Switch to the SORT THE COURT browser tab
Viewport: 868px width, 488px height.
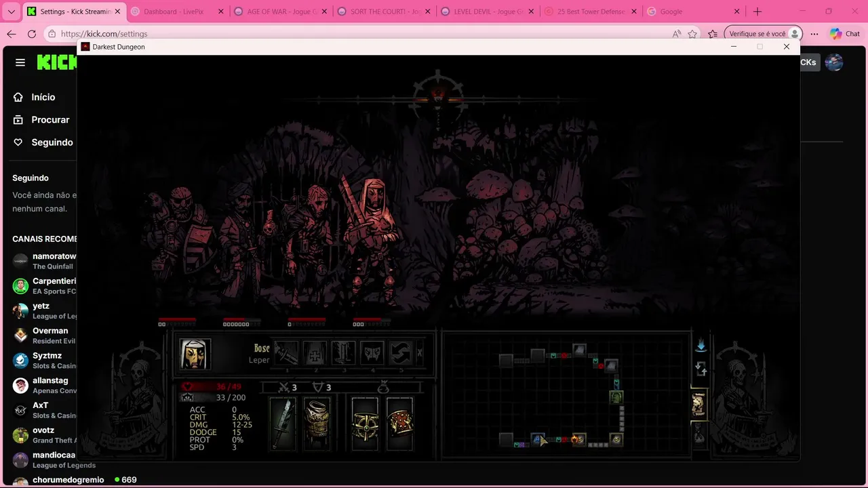click(x=384, y=12)
